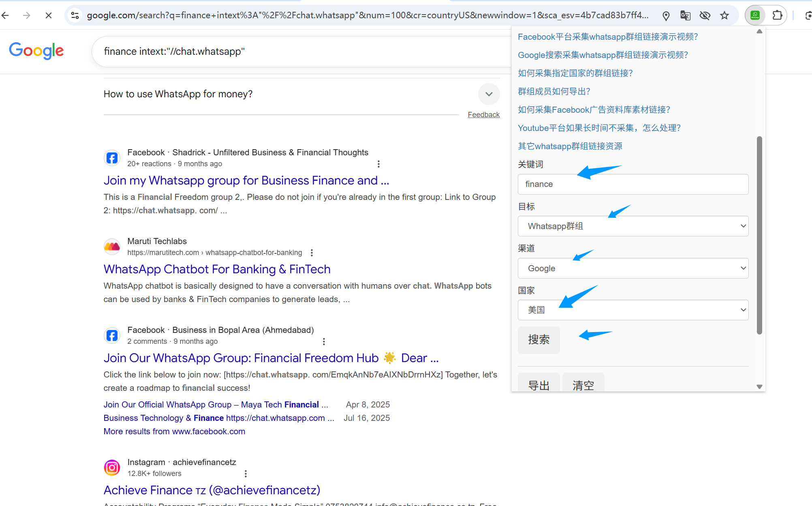Image resolution: width=812 pixels, height=506 pixels.
Task: Click the site info icon beside URL
Action: (75, 15)
